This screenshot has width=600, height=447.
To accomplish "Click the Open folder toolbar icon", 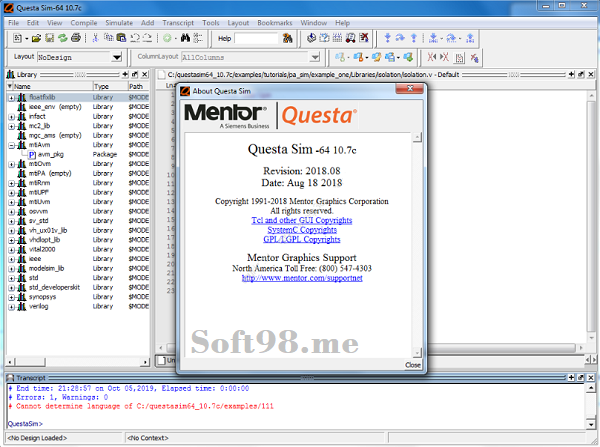I will click(x=36, y=38).
